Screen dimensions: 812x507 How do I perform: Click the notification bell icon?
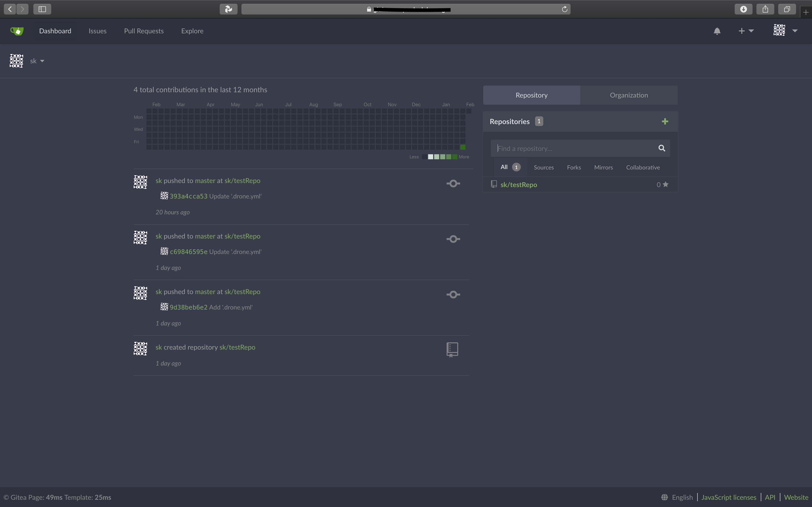click(x=717, y=30)
